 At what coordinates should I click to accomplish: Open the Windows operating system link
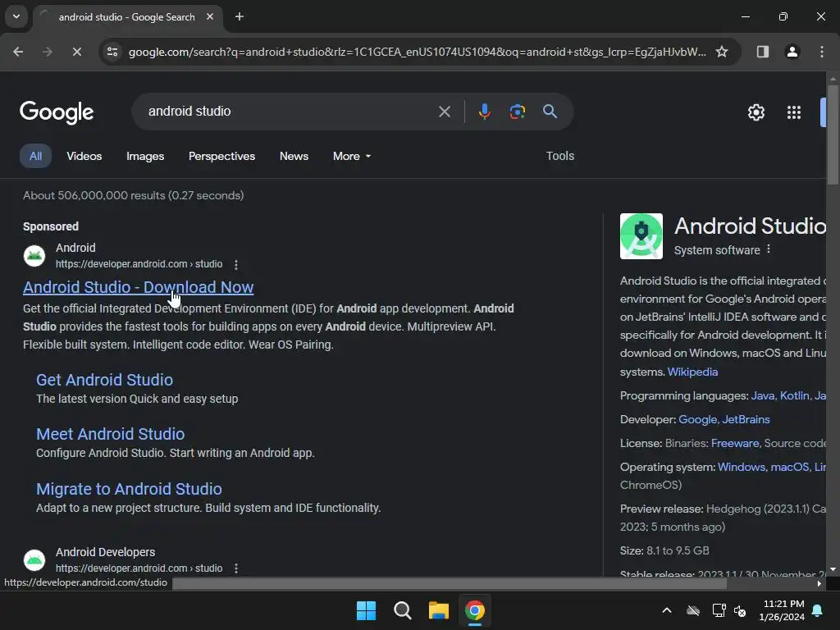click(x=742, y=467)
